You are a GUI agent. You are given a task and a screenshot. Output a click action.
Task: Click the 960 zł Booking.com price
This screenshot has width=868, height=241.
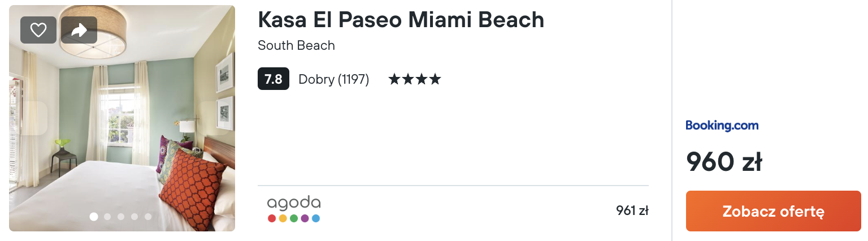pyautogui.click(x=724, y=162)
